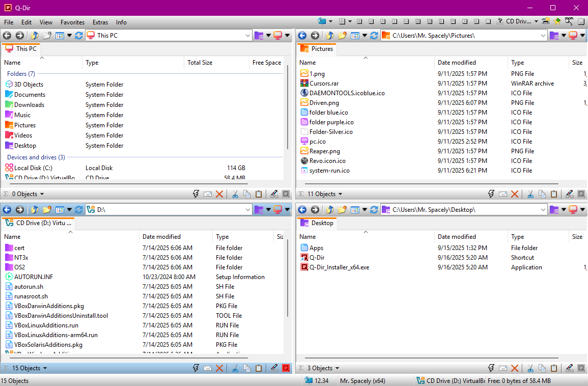Viewport: 588px width, 386px height.
Task: Click the sigma icon in Pictures status bar
Action: 301,194
